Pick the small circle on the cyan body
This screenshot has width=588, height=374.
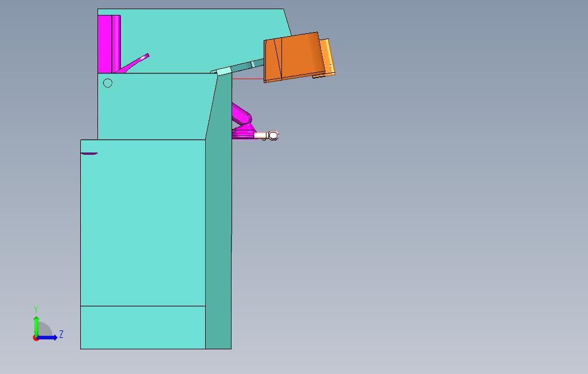click(108, 83)
